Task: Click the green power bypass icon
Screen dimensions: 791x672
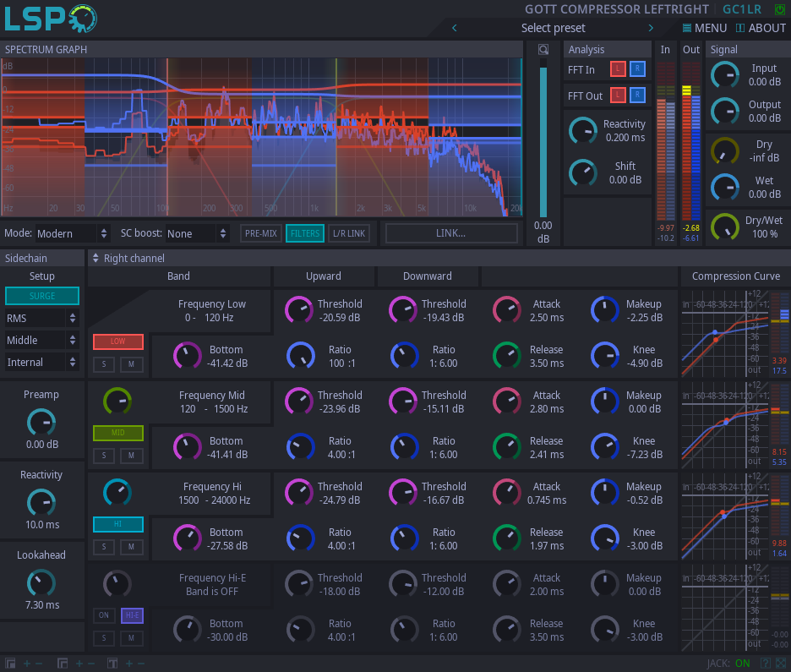Action: click(x=779, y=9)
